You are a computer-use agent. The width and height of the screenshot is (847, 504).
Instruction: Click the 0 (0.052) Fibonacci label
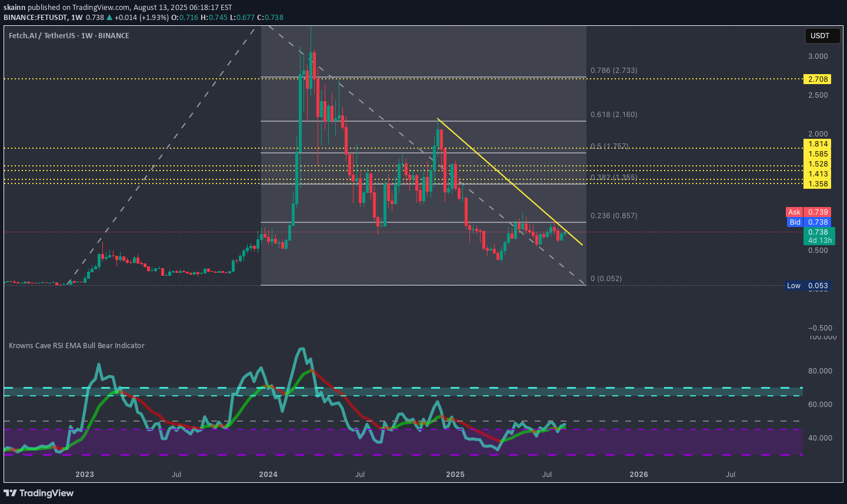[x=606, y=279]
